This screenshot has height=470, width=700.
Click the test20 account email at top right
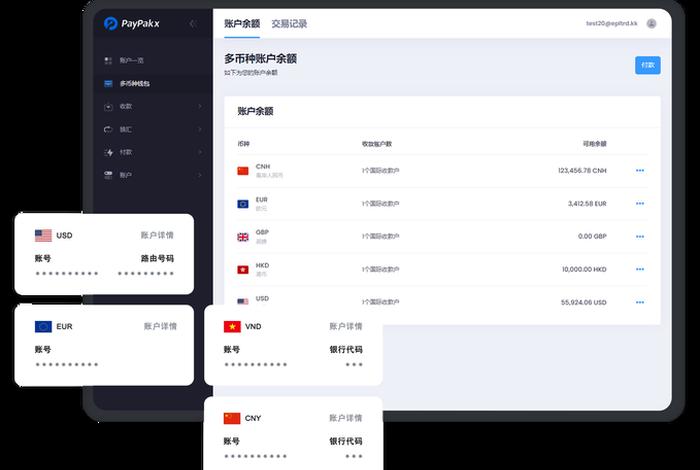611,23
